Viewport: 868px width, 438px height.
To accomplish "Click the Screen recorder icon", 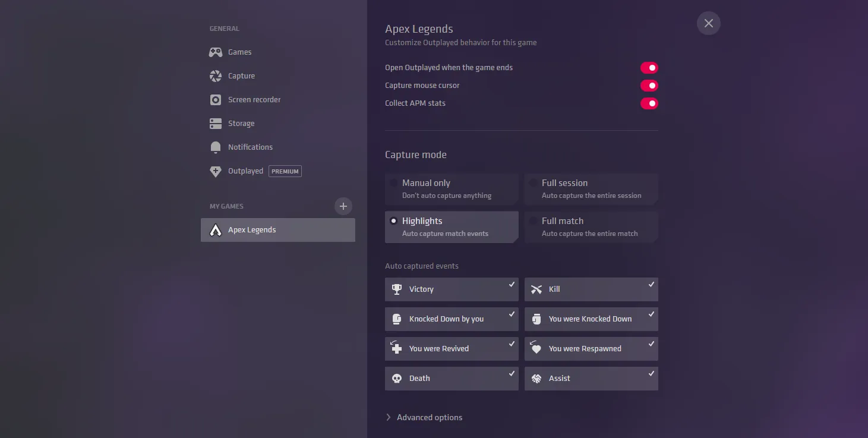I will [216, 100].
